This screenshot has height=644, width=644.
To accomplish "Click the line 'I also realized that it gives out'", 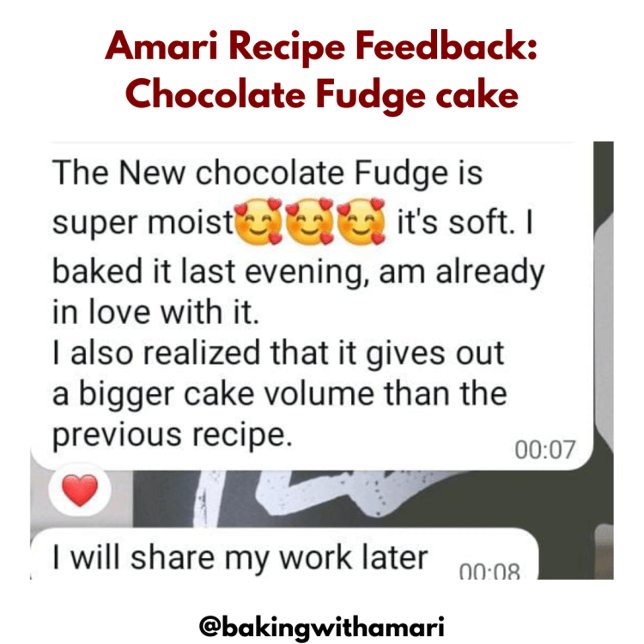I will point(278,353).
